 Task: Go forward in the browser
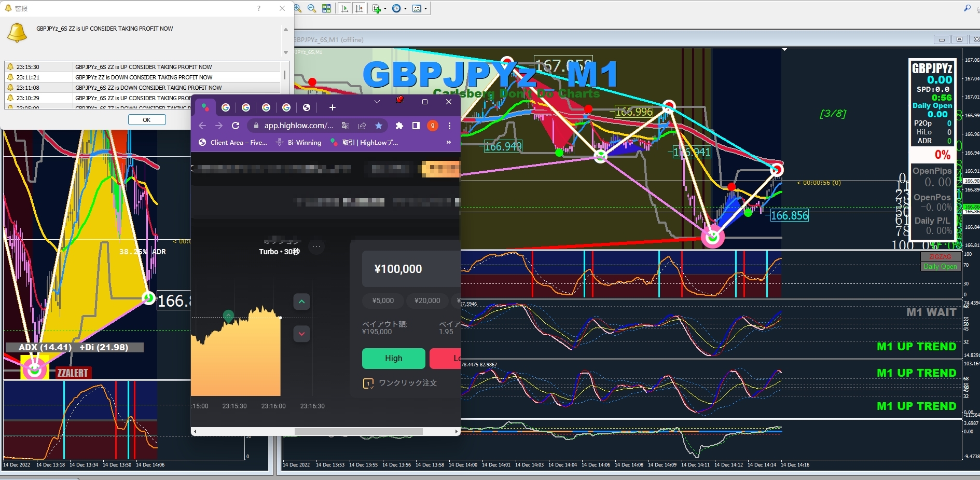point(219,126)
